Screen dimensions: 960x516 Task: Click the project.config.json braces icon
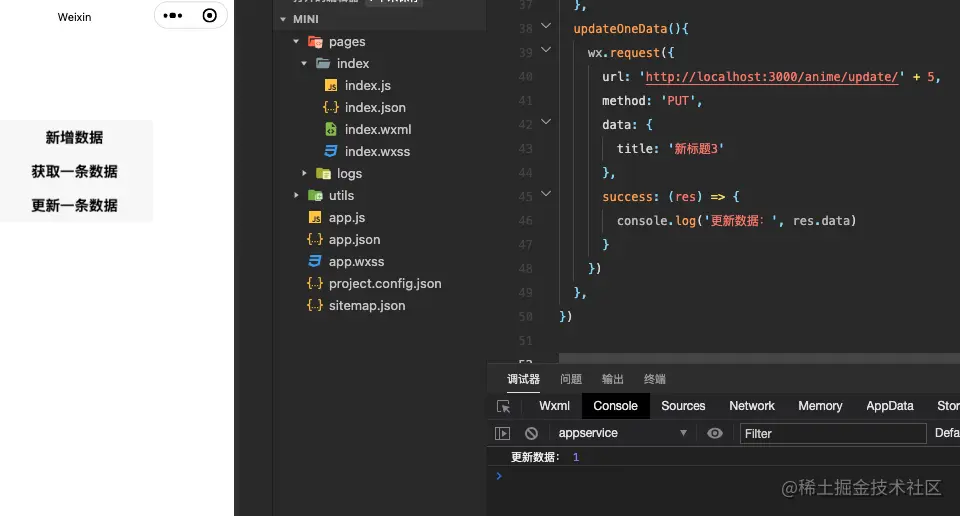(x=315, y=283)
